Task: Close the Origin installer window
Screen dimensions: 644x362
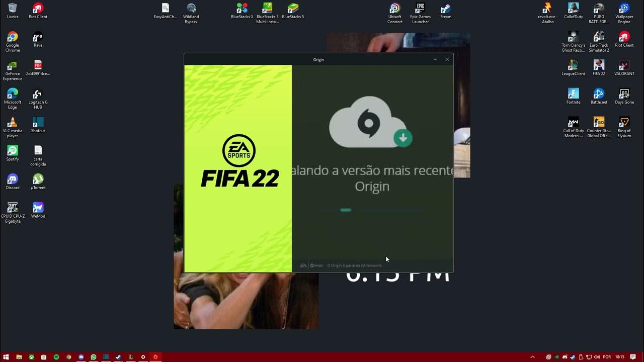Action: (x=447, y=59)
